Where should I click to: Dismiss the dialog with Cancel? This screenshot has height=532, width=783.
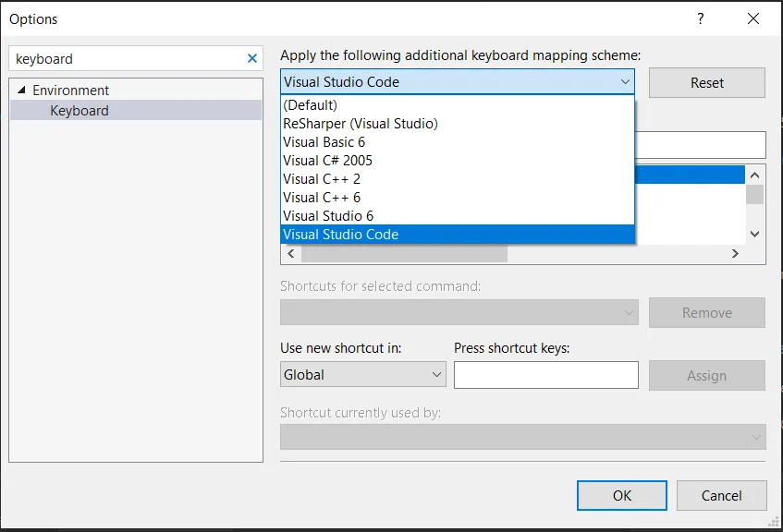pyautogui.click(x=721, y=495)
